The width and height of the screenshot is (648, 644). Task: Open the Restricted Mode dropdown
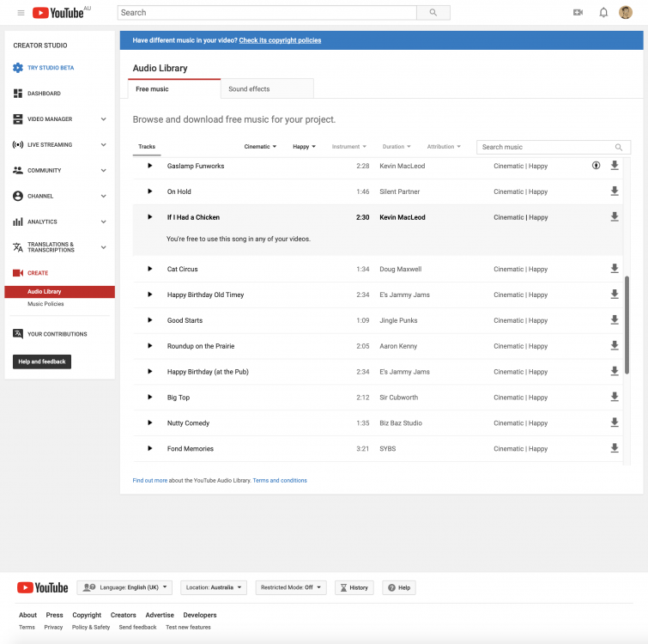tap(291, 587)
